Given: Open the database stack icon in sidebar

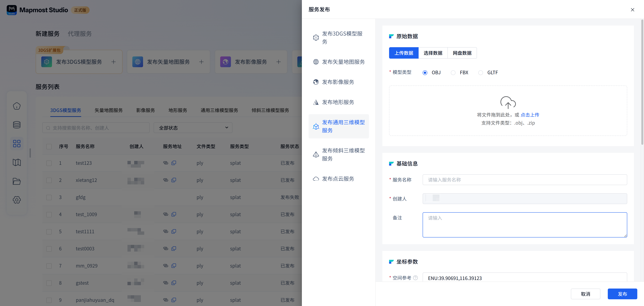Looking at the screenshot, I should click(16, 125).
